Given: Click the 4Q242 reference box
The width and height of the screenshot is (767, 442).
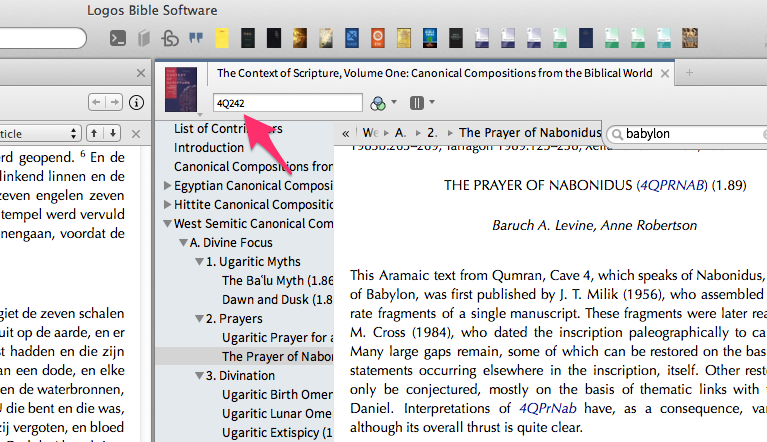Looking at the screenshot, I should click(x=288, y=103).
